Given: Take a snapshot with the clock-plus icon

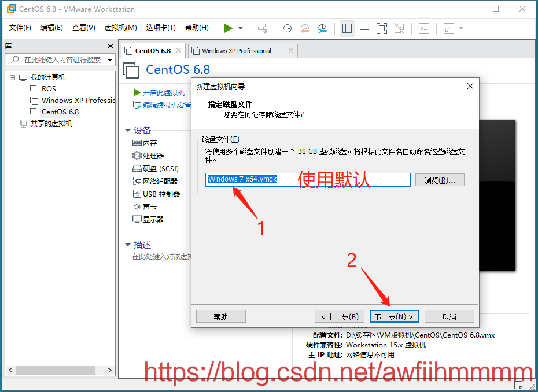Looking at the screenshot, I should point(287,28).
